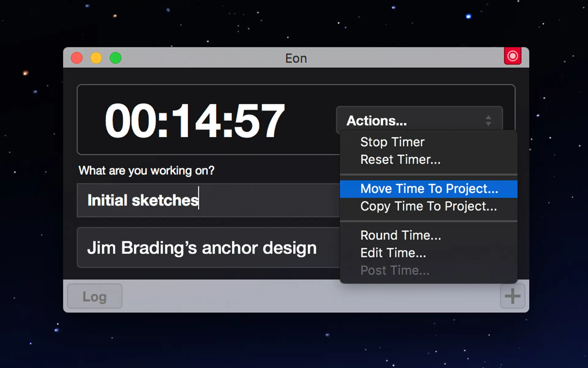588x368 pixels.
Task: Click the 00:14:57 timer display
Action: (195, 120)
